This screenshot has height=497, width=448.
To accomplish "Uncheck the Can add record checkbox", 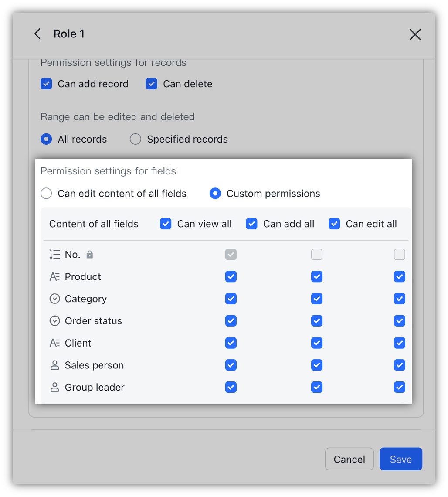I will point(46,84).
